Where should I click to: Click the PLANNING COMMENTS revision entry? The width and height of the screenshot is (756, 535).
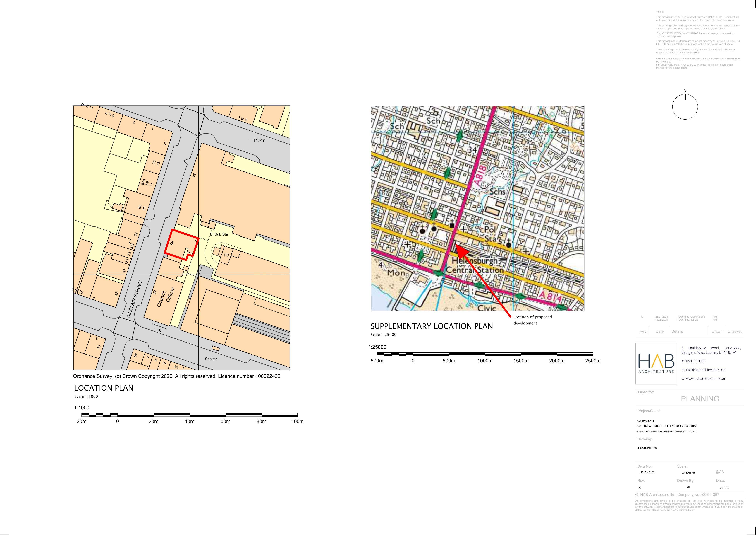point(691,317)
